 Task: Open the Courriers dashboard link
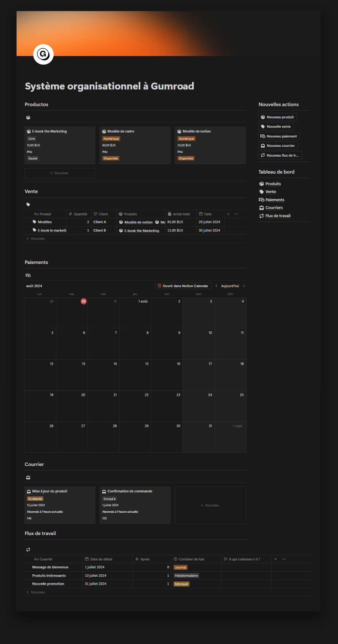coord(274,208)
